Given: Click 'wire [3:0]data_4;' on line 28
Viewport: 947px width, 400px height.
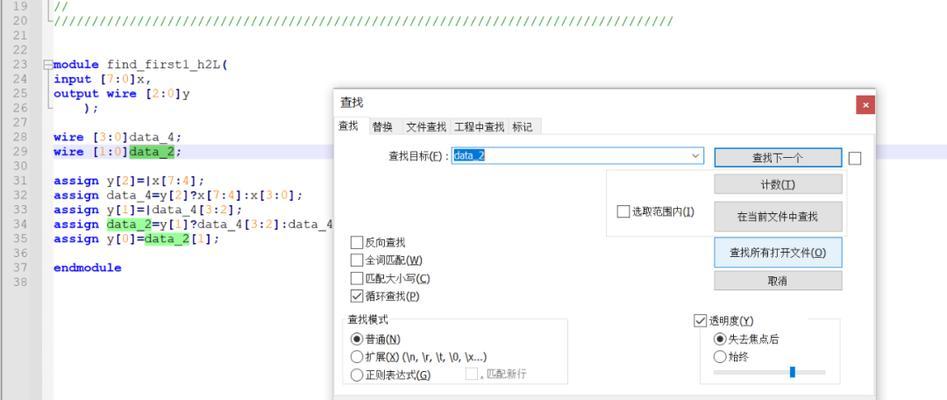Looking at the screenshot, I should coord(118,137).
